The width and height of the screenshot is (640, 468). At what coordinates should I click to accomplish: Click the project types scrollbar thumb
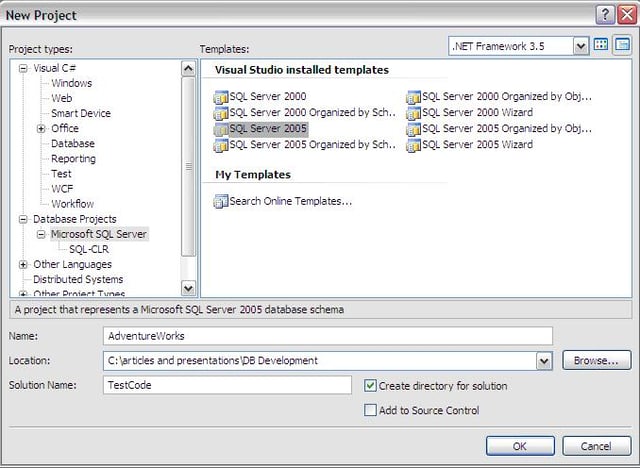188,166
